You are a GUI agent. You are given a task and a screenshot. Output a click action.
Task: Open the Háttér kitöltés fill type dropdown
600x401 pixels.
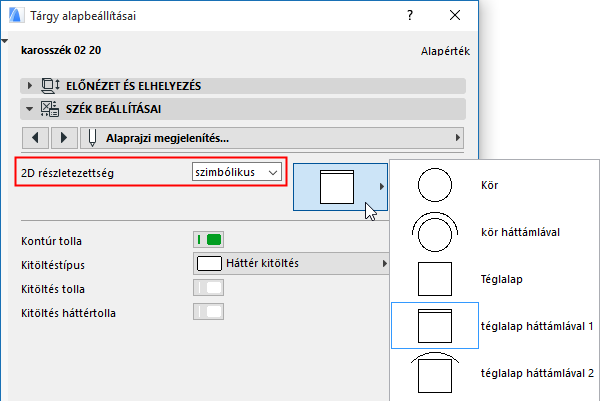(290, 264)
